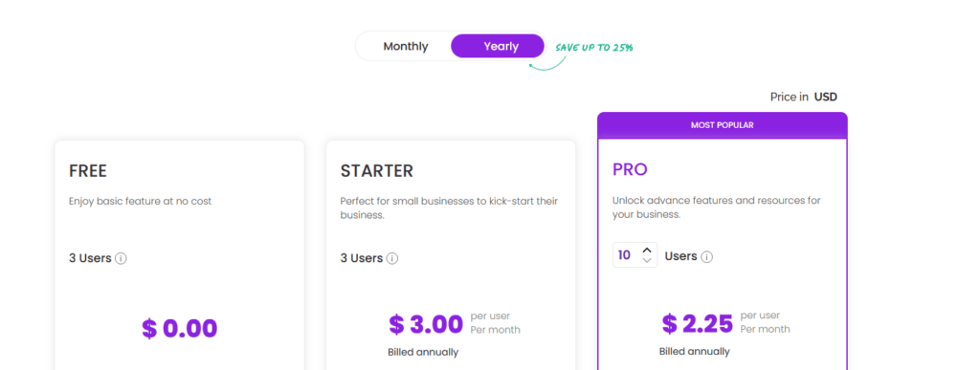Decrease PRO user count with down arrow
Image resolution: width=980 pixels, height=370 pixels.
(647, 260)
